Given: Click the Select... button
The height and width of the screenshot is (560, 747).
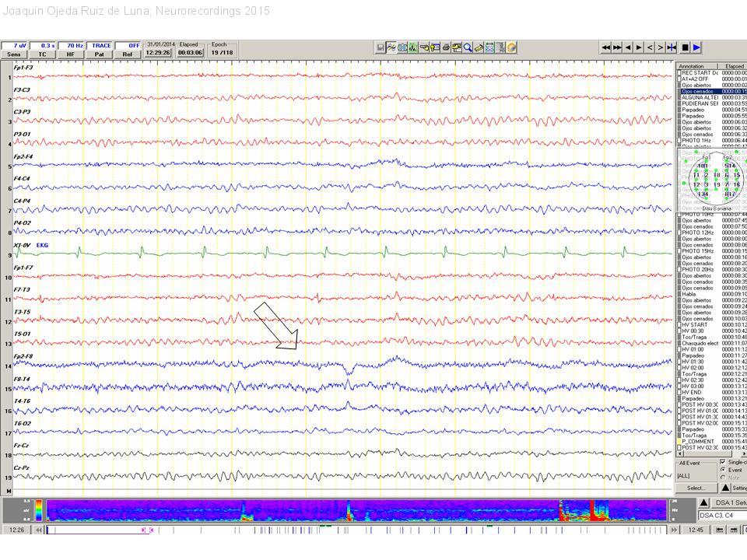Looking at the screenshot, I should 696,488.
